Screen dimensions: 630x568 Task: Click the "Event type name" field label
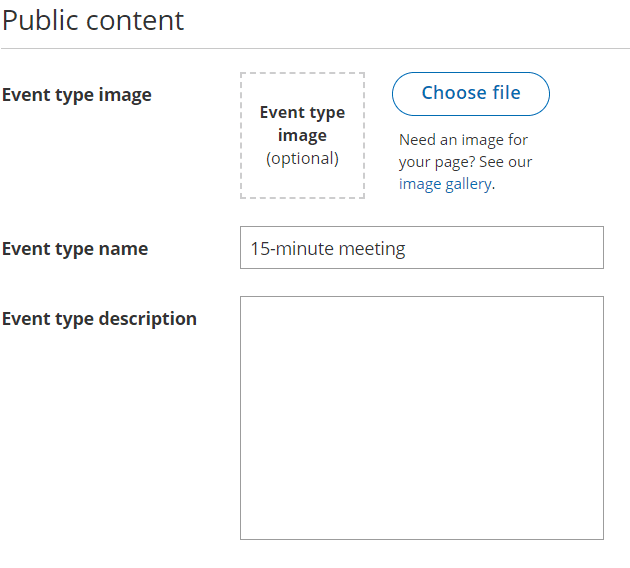[x=75, y=249]
